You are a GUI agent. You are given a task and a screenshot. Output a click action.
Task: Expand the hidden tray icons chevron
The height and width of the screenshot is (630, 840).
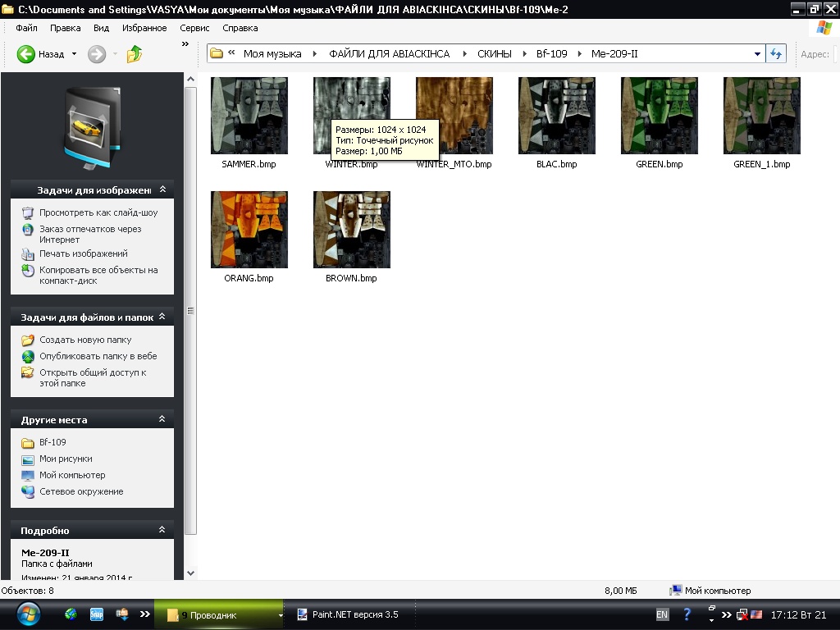click(727, 614)
